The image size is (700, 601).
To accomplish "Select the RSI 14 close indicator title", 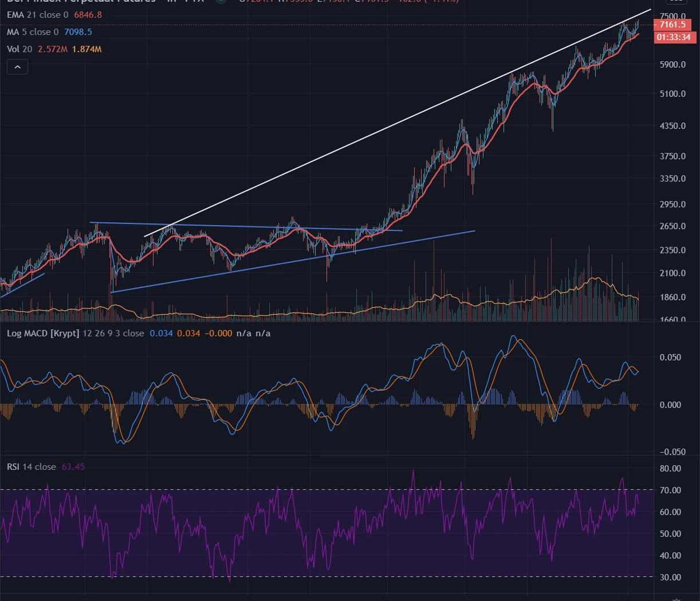I will (31, 467).
